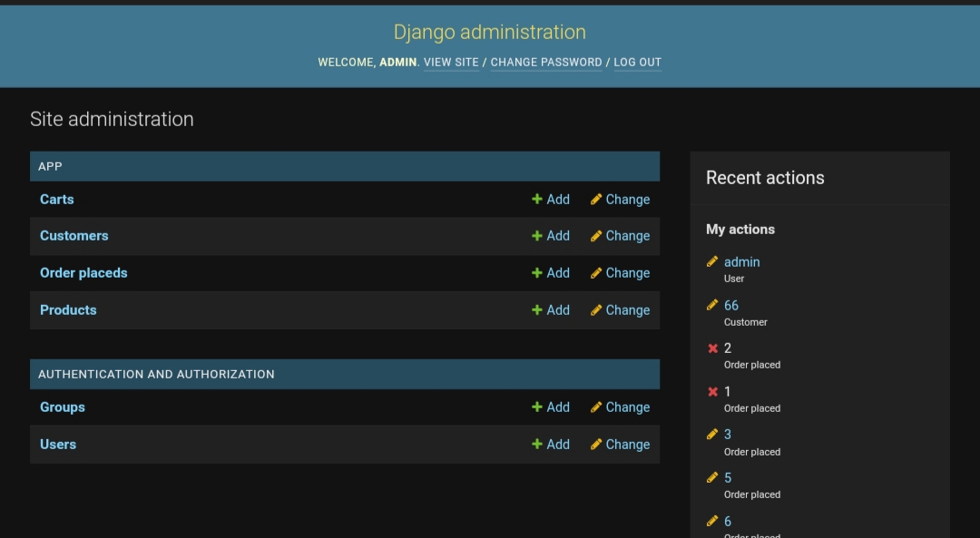Click the Django administration title
This screenshot has height=538, width=980.
click(x=490, y=32)
